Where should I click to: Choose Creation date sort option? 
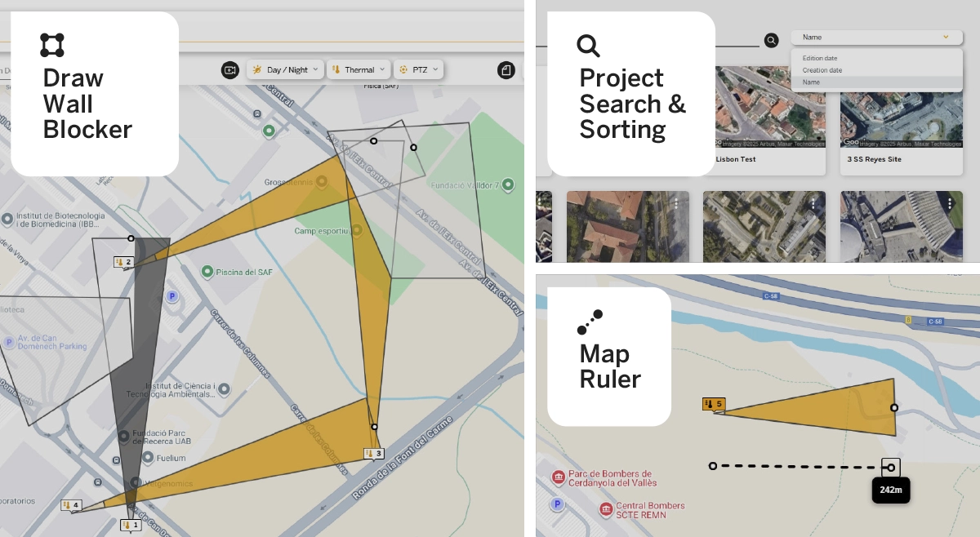[x=822, y=70]
